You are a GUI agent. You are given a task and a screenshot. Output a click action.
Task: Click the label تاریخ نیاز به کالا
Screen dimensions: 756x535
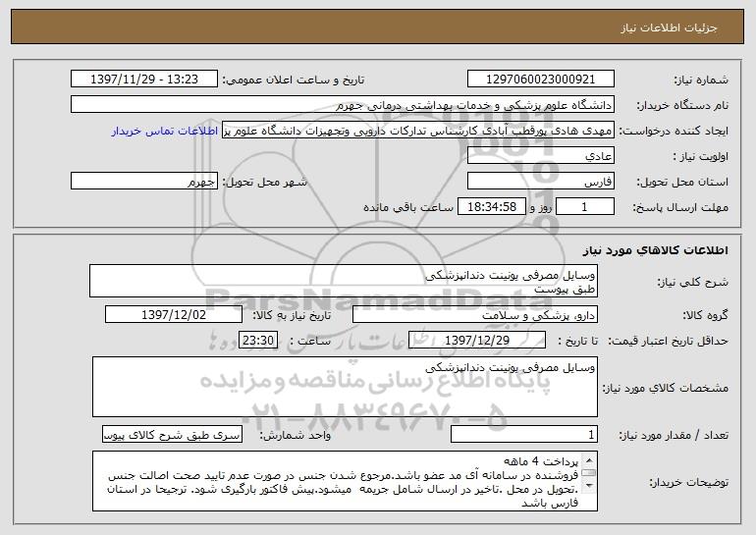pos(292,316)
